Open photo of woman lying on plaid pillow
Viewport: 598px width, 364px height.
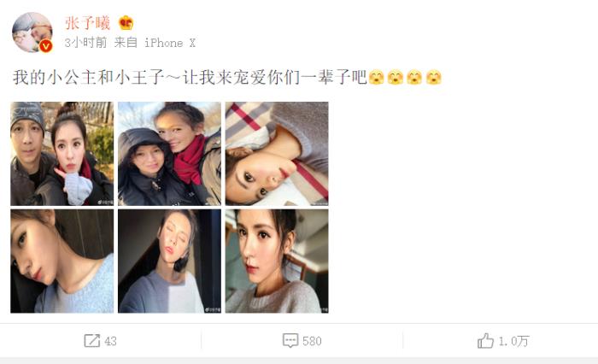point(277,154)
